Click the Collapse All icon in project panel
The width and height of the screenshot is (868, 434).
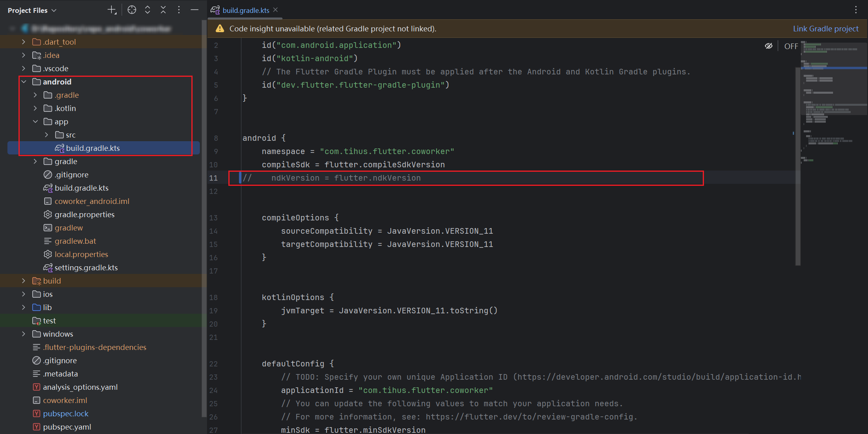coord(163,10)
